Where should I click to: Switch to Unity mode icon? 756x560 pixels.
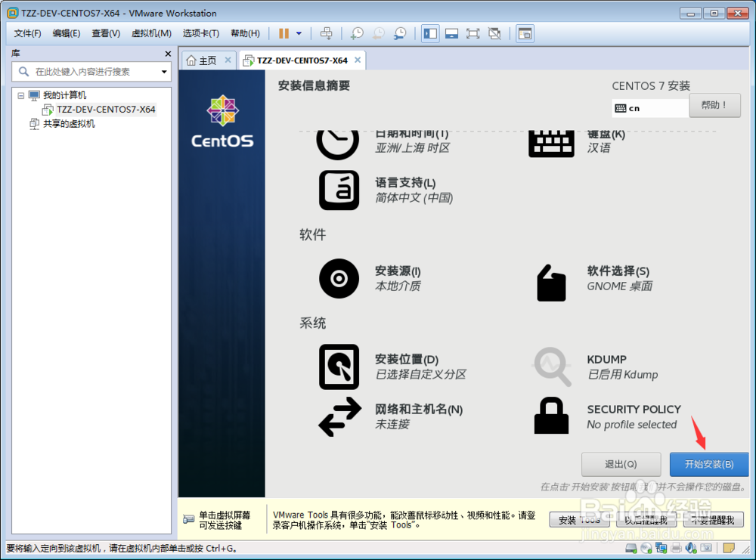coord(494,33)
